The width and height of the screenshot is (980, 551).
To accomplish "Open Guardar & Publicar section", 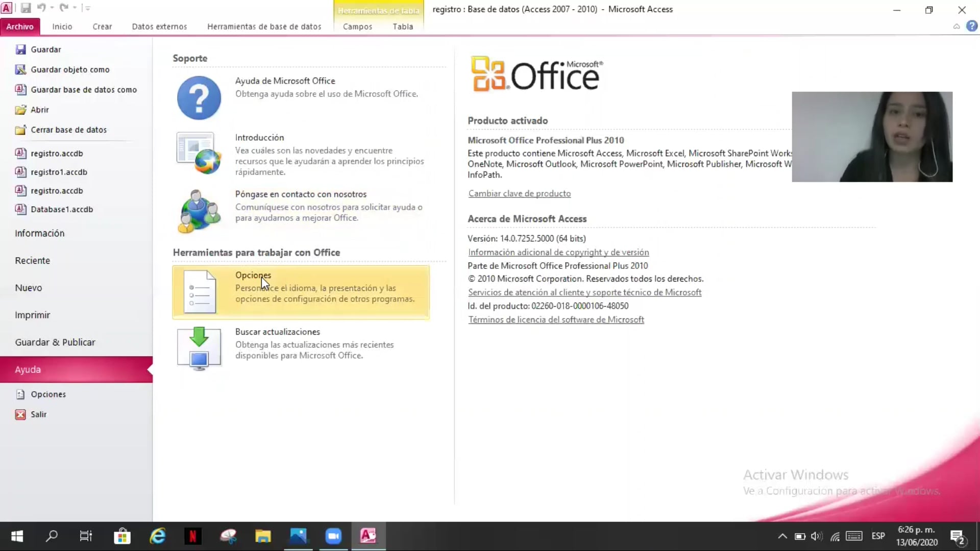I will pos(55,342).
